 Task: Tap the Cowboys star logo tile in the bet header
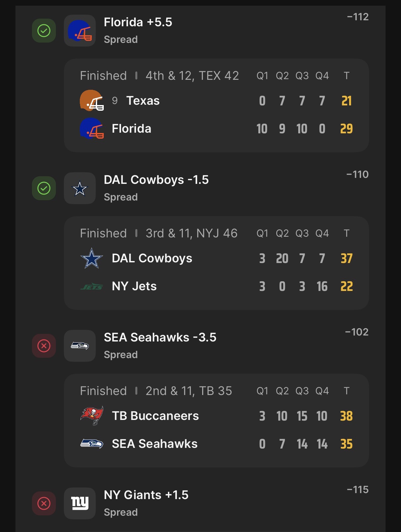[x=80, y=188]
